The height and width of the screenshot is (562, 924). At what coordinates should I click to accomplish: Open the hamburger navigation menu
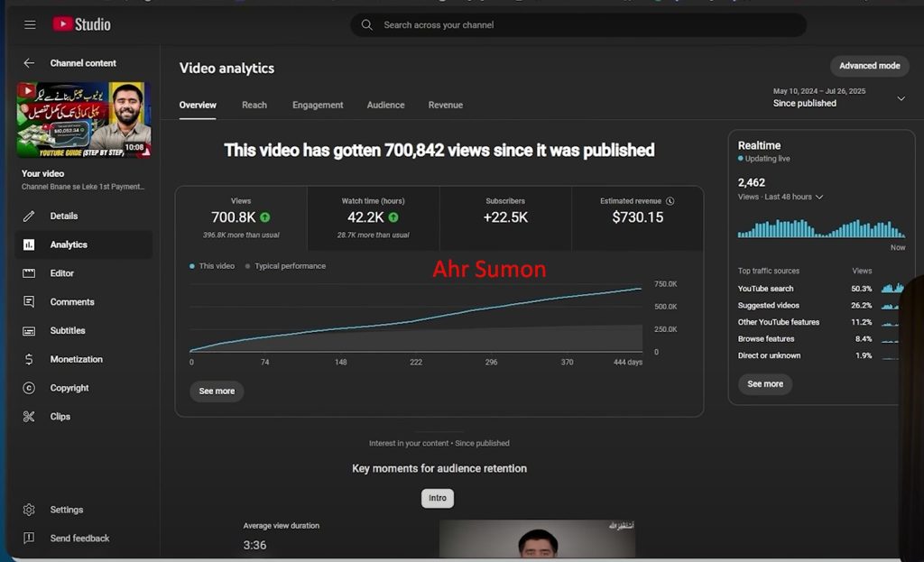click(29, 24)
